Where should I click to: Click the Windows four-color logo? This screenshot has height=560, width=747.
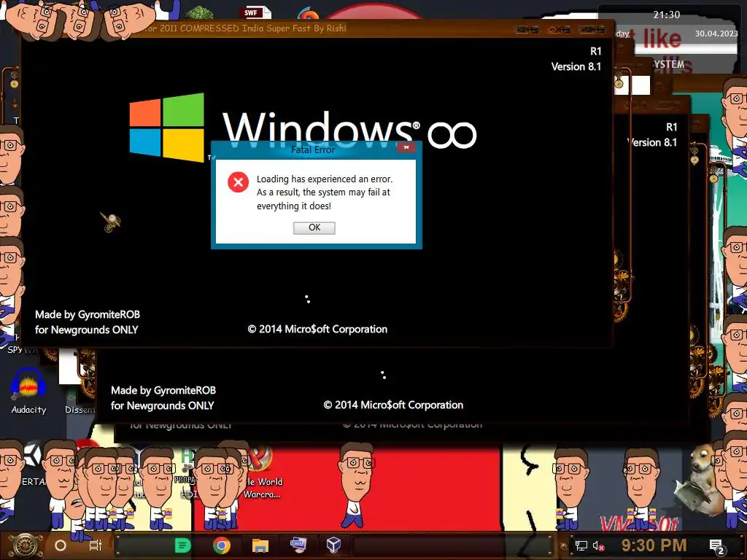tap(167, 127)
